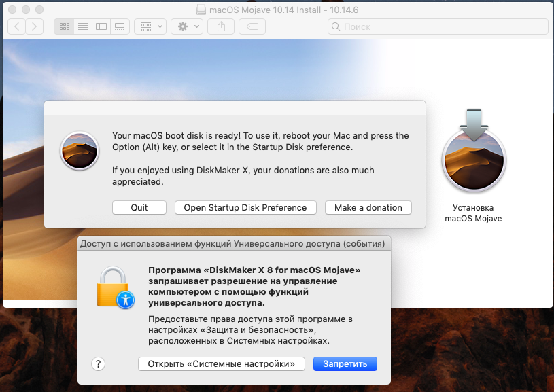This screenshot has height=392, width=554.
Task: Go back in Finder window
Action: pos(16,26)
